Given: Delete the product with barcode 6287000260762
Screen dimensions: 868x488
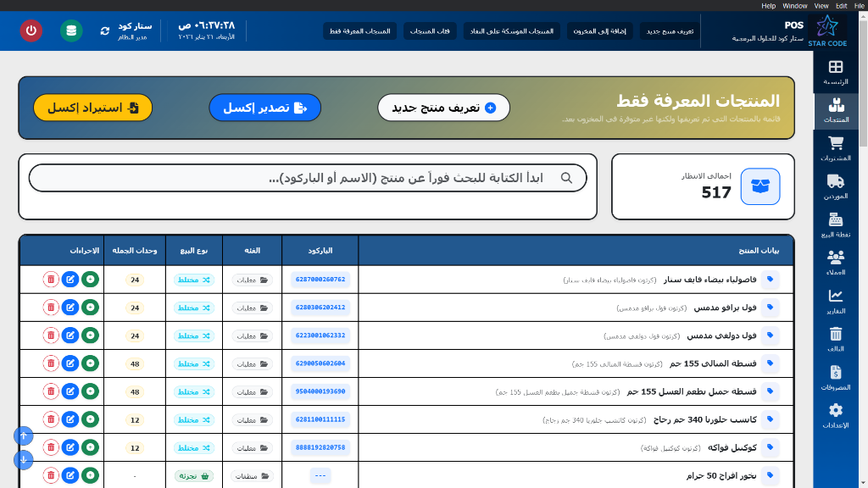Looking at the screenshot, I should pyautogui.click(x=51, y=280).
